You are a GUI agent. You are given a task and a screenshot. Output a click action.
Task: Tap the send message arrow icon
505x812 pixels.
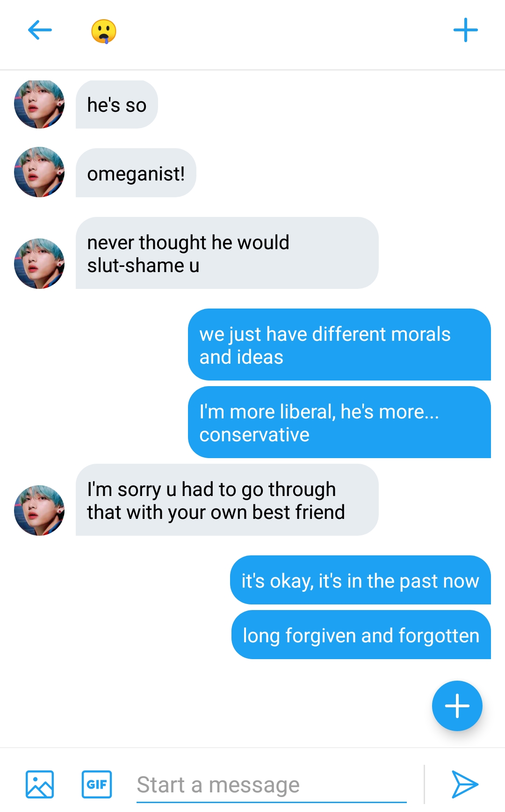(464, 784)
